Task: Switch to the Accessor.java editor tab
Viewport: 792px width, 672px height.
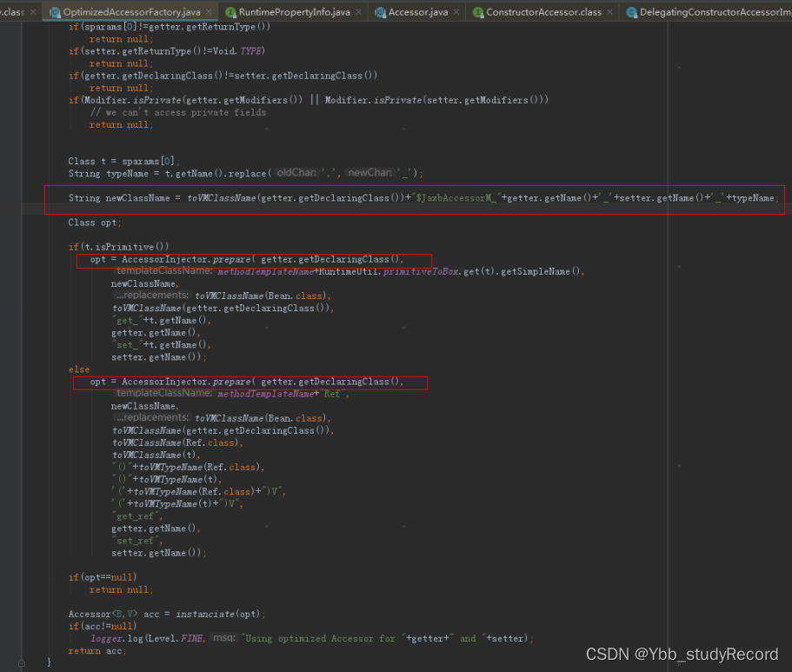Action: coord(417,11)
